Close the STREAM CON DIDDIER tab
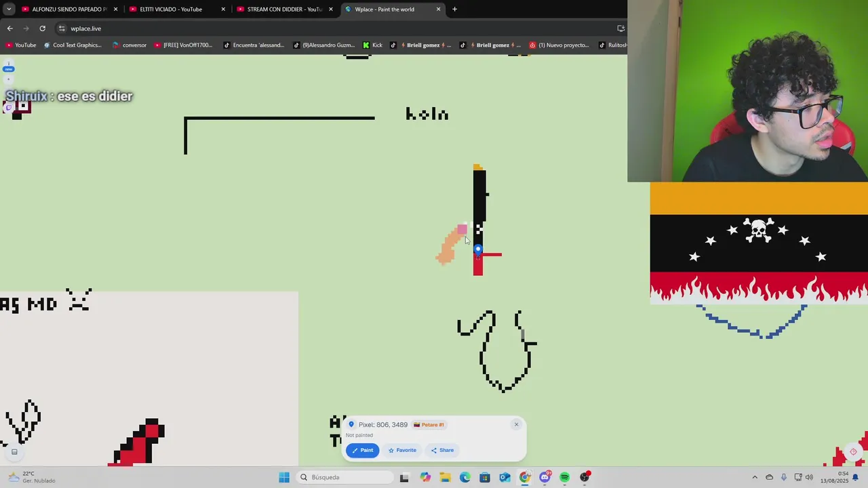This screenshot has height=488, width=868. [x=331, y=9]
